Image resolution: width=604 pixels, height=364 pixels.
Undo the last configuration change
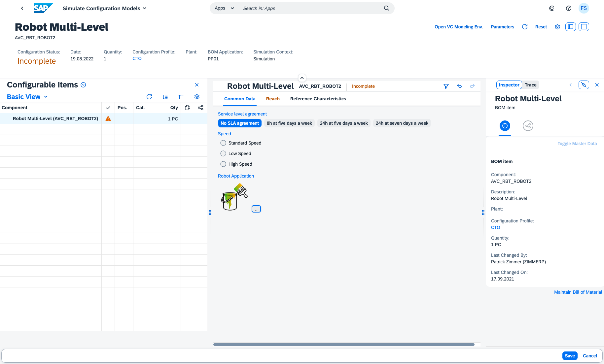(x=459, y=86)
